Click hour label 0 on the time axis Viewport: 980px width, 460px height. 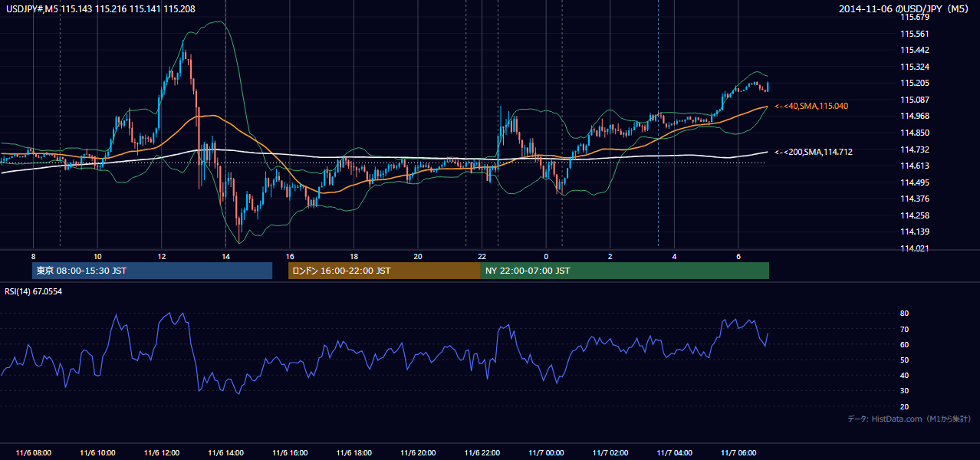coord(546,255)
